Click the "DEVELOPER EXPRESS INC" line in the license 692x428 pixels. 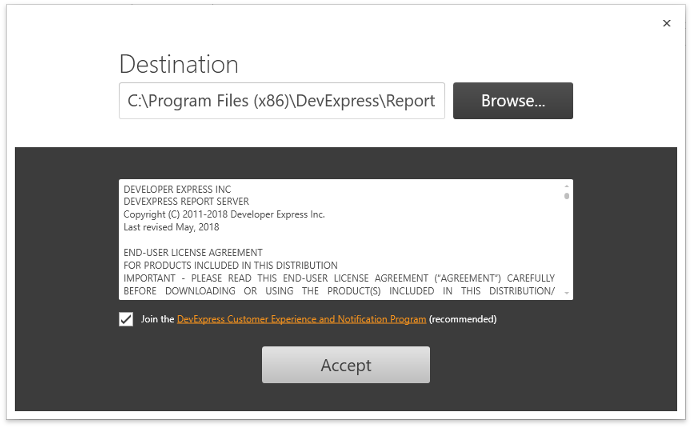tap(177, 189)
